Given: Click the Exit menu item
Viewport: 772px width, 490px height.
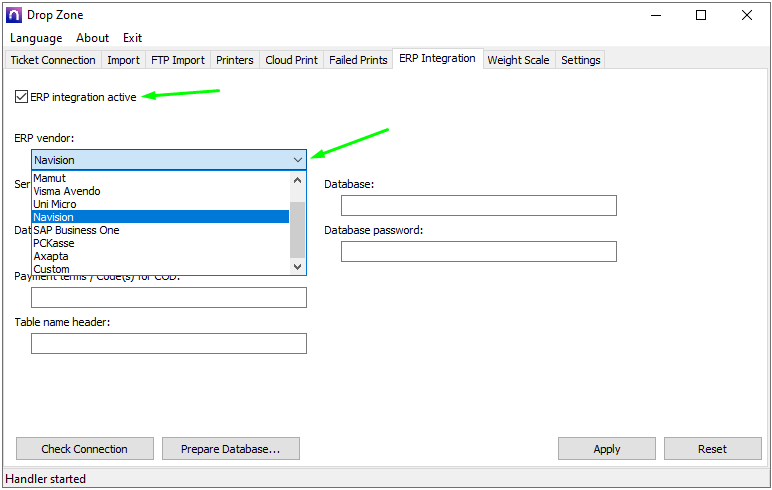Looking at the screenshot, I should coord(132,38).
